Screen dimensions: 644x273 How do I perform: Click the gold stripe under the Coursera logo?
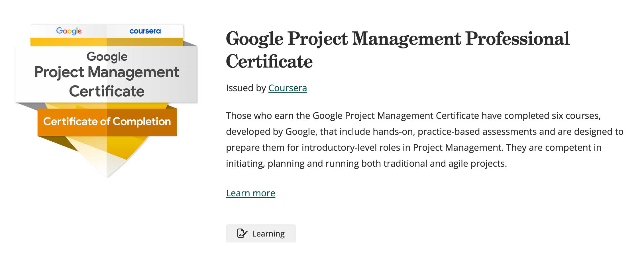click(x=145, y=42)
